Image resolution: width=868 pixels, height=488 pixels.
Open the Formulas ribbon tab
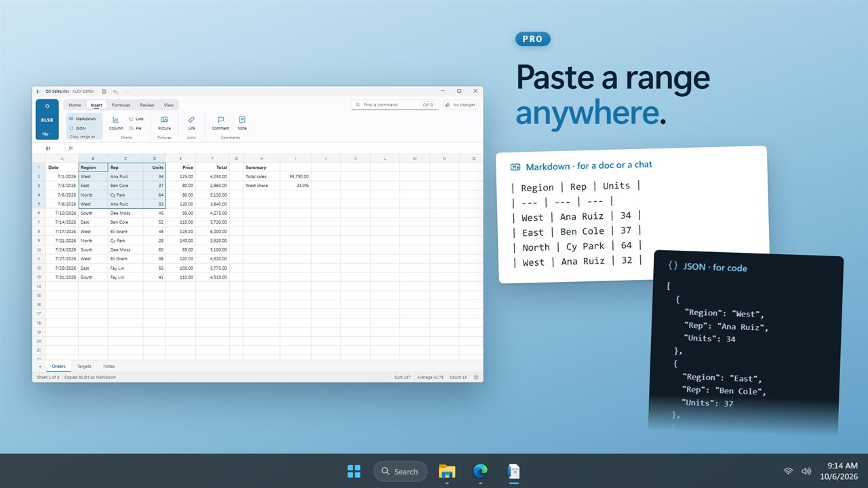pos(121,105)
